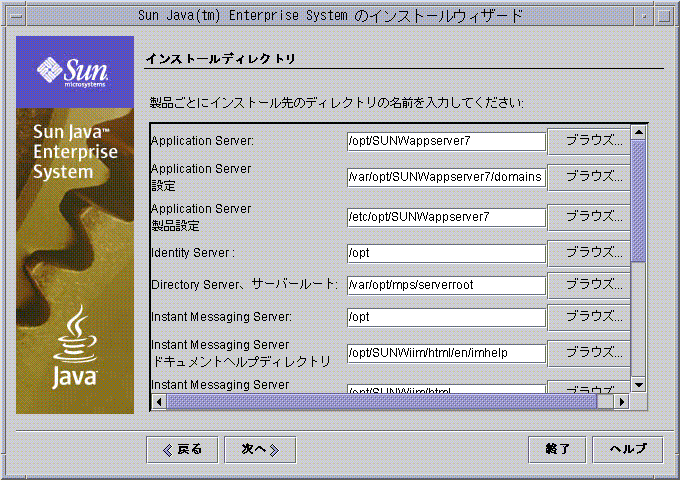Click horizontal scrollbar right arrow
680x480 pixels.
click(x=622, y=402)
